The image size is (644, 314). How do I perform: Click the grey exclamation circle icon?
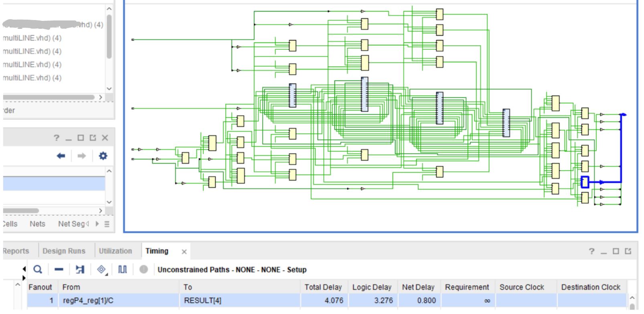tap(144, 269)
